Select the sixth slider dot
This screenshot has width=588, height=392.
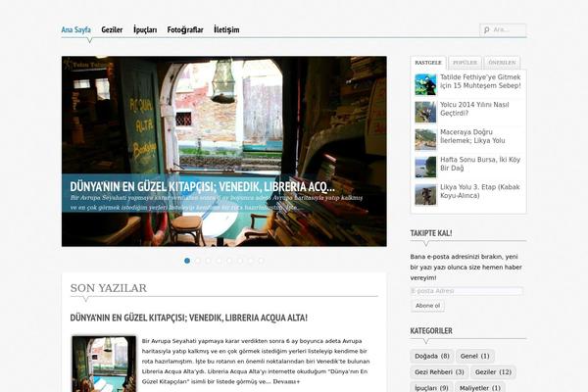point(240,261)
